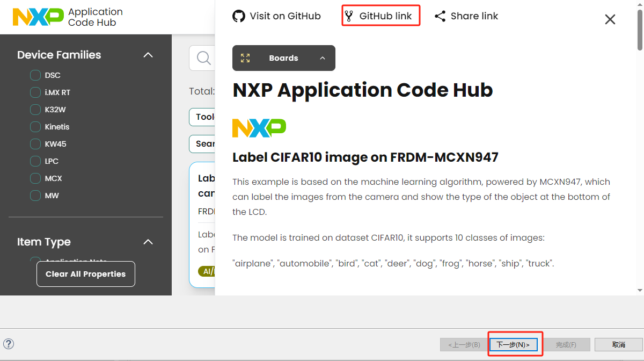644x361 pixels.
Task: Click the search magnifier icon
Action: coord(204,58)
